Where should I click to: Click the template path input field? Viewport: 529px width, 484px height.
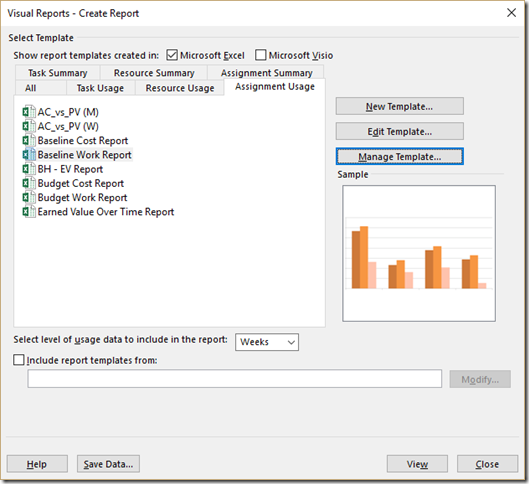click(234, 378)
